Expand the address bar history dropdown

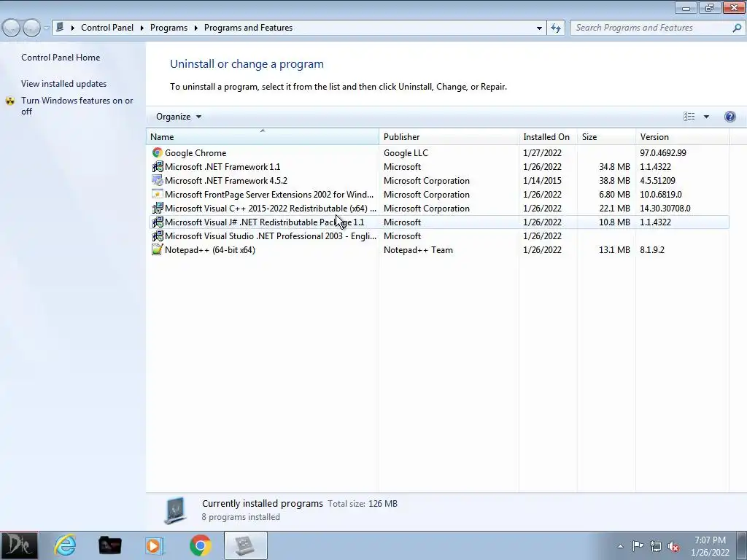click(x=539, y=28)
